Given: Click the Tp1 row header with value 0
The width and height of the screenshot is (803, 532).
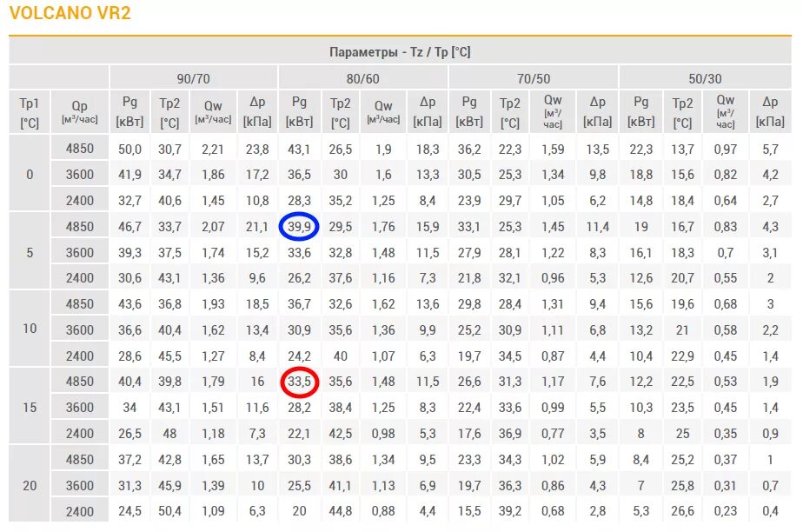Looking at the screenshot, I should click(x=30, y=174).
